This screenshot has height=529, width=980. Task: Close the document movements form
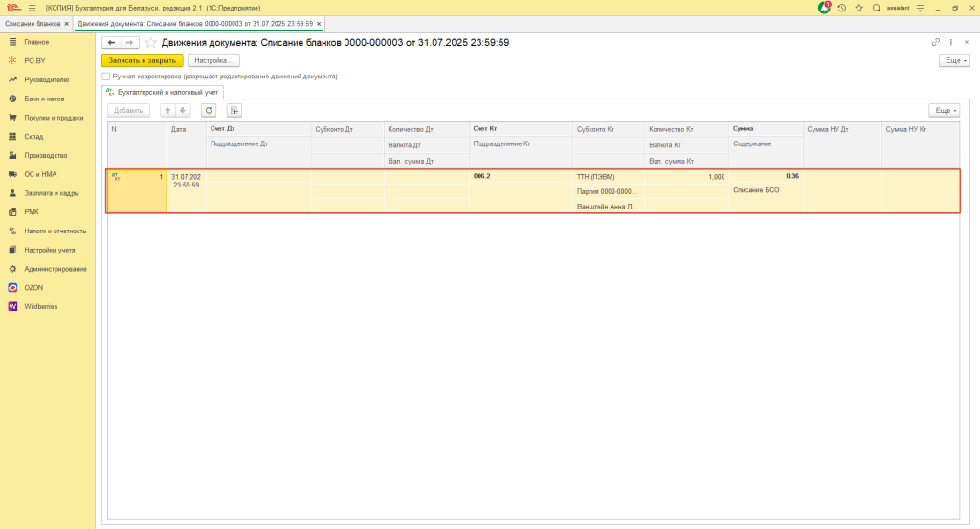coord(967,42)
